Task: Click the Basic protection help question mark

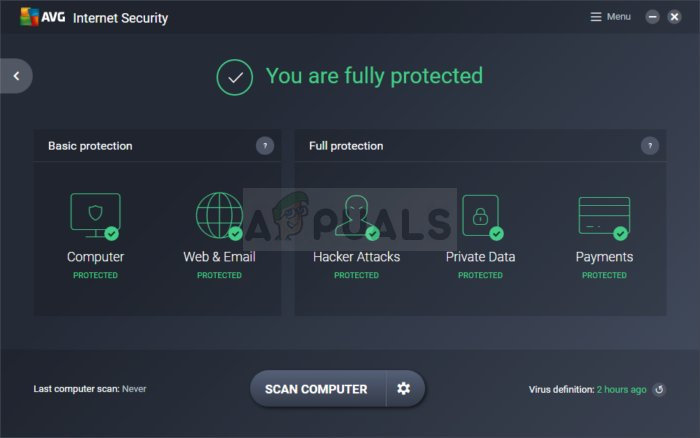Action: pos(265,146)
